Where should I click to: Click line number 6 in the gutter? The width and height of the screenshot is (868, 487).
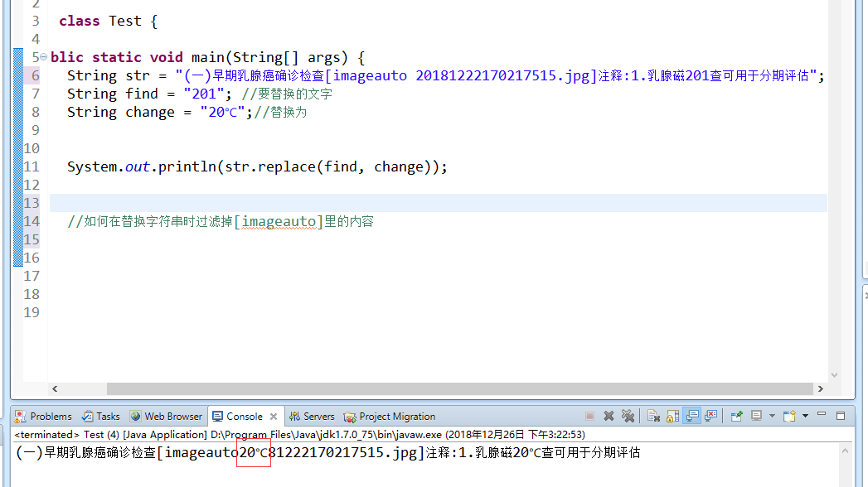[35, 75]
